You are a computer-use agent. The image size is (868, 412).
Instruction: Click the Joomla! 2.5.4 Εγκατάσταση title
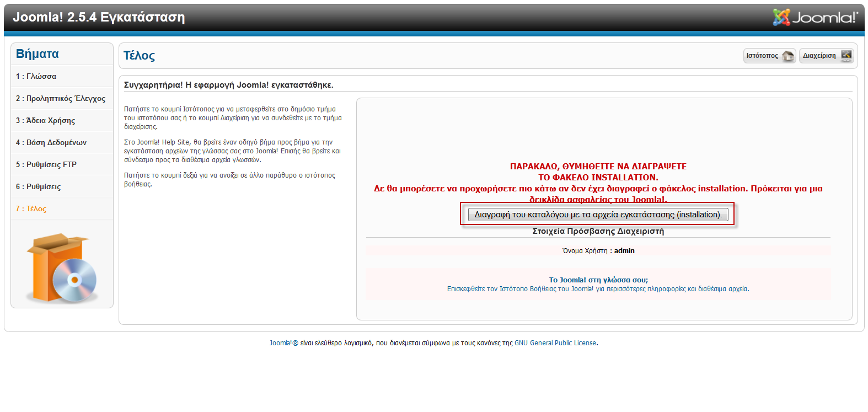(99, 17)
